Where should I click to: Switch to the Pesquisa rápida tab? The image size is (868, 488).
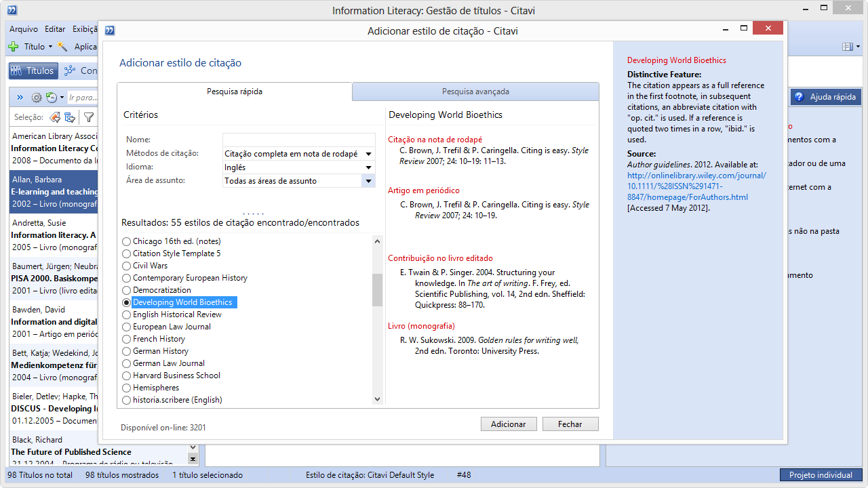click(x=235, y=91)
